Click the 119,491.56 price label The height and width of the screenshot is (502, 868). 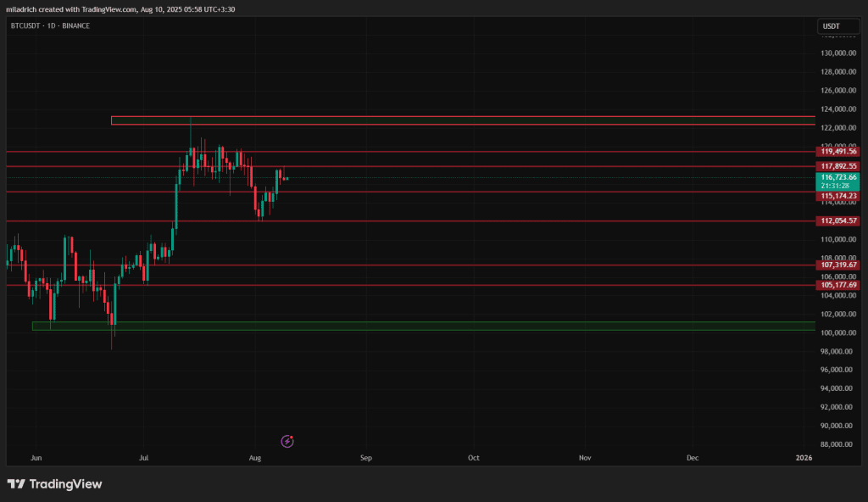click(839, 152)
